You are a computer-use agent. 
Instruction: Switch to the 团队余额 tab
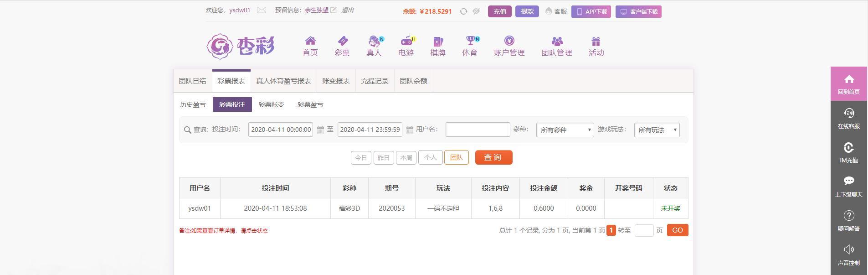[x=413, y=81]
